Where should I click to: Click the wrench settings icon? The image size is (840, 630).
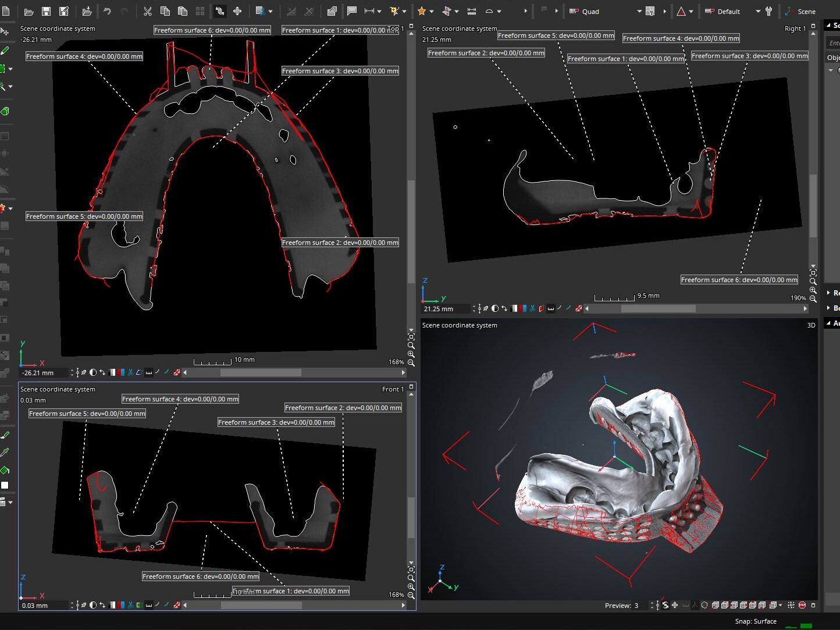pyautogui.click(x=768, y=11)
